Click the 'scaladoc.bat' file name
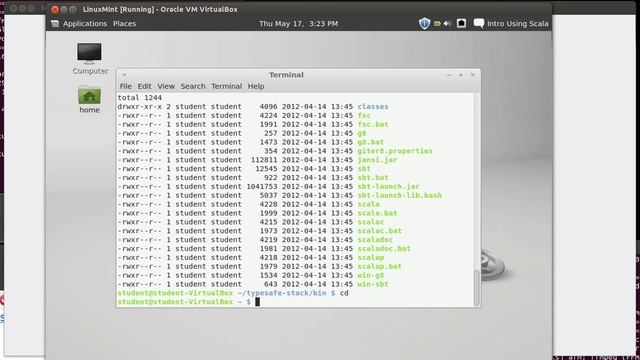640x360 pixels. click(384, 249)
